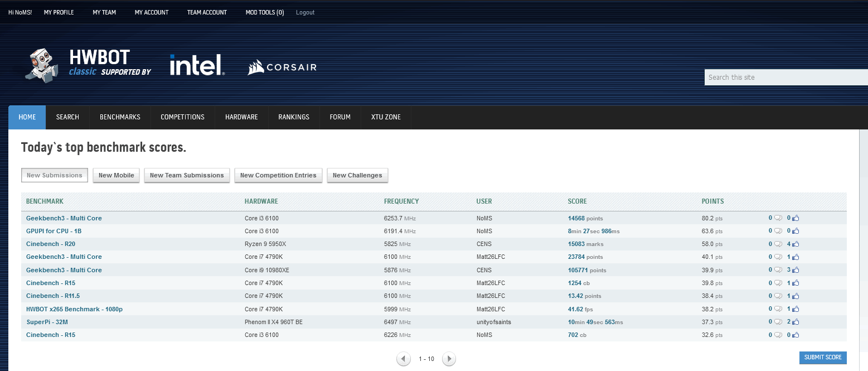Screen dimensions: 868x371
Task: Click the Intel sponsor logo
Action: (197, 65)
